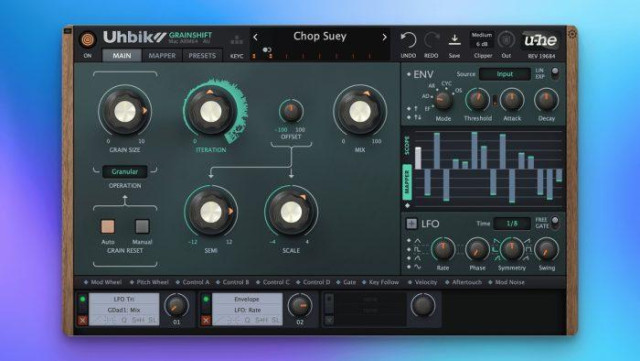Click the ITERATION knob
The image size is (640, 361).
(x=211, y=111)
